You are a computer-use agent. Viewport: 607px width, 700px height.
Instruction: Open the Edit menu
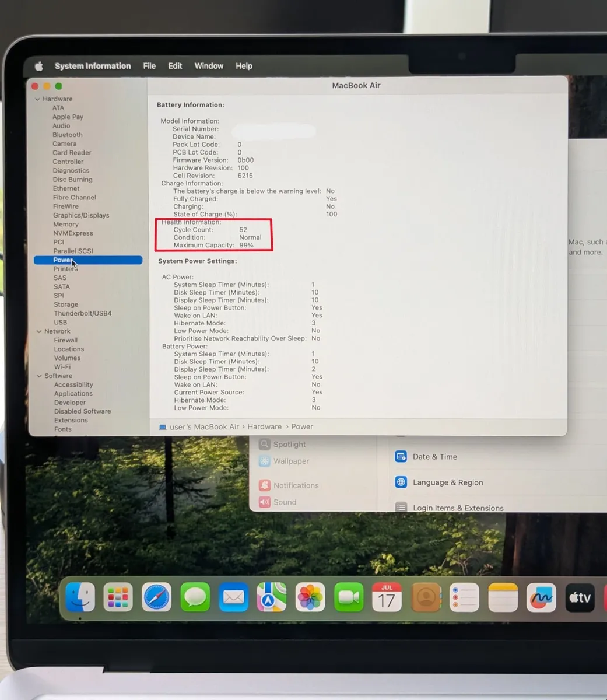[175, 66]
